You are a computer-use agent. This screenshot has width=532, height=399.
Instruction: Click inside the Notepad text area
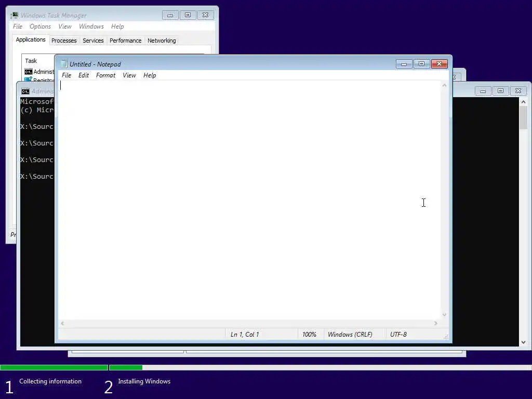pos(249,200)
